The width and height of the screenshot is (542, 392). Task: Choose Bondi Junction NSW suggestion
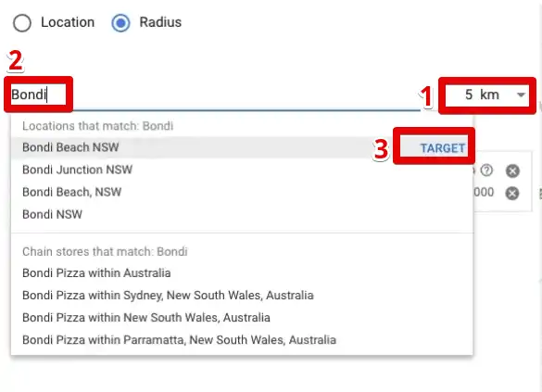(78, 170)
